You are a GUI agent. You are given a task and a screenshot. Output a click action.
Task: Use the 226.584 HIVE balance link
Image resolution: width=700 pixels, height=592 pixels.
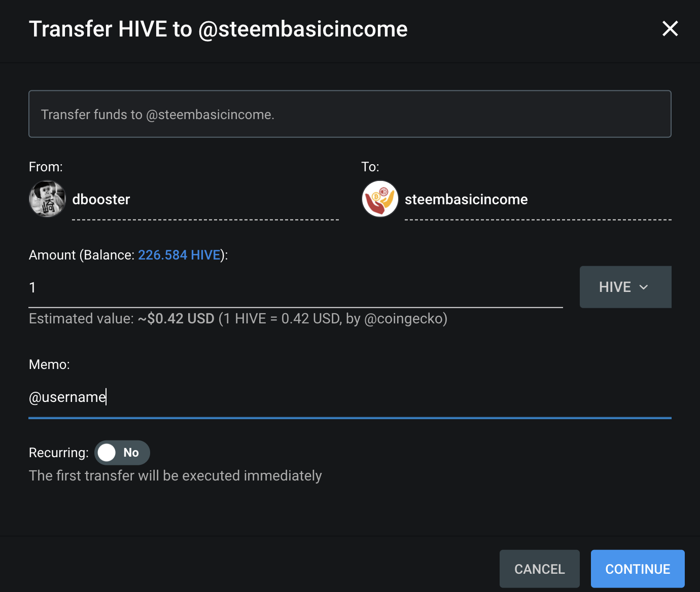(x=179, y=255)
